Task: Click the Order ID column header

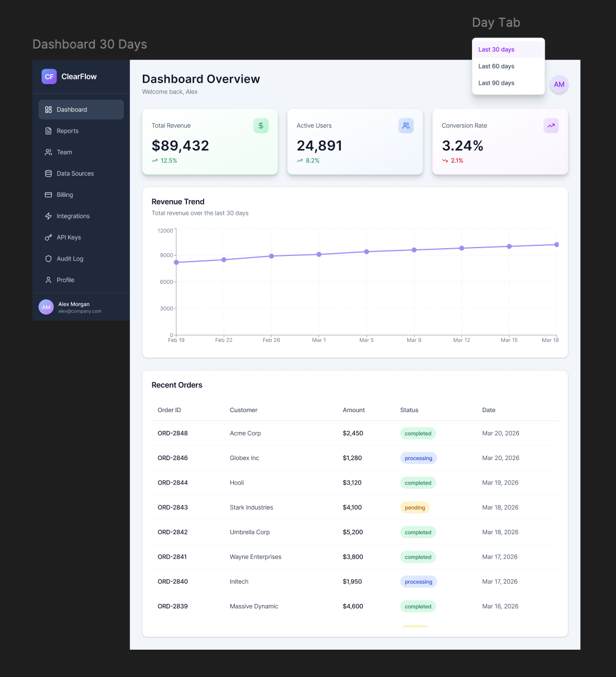Action: click(169, 410)
